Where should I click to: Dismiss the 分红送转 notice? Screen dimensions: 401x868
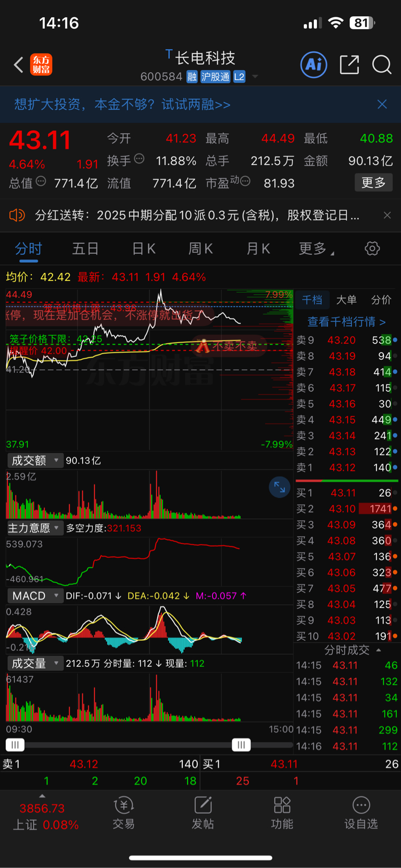(387, 215)
